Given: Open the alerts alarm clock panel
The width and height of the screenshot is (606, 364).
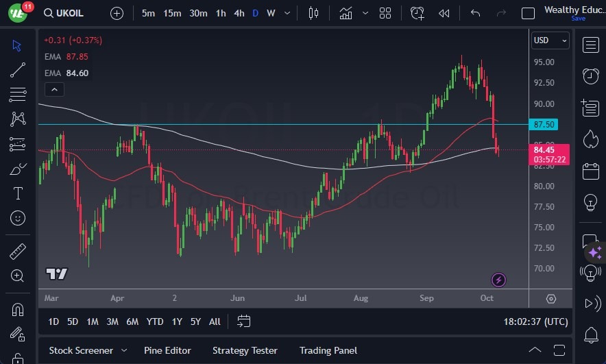Looking at the screenshot, I should 590,75.
